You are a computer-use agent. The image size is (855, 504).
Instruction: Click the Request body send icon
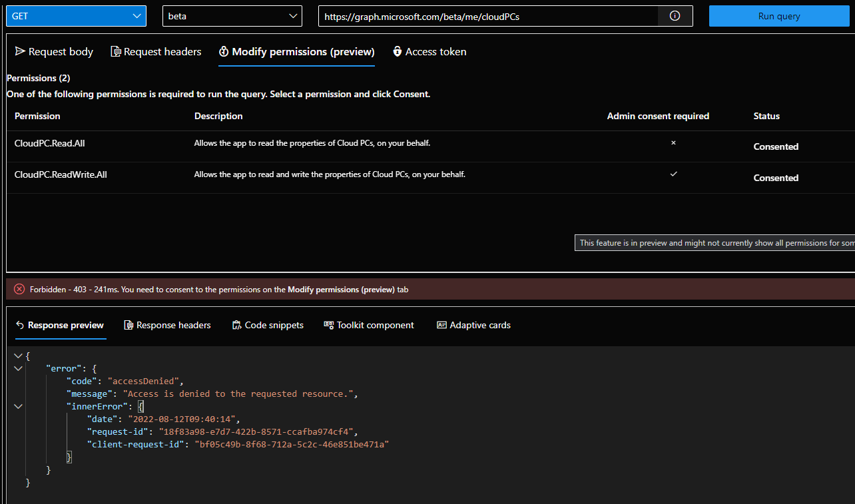(20, 51)
